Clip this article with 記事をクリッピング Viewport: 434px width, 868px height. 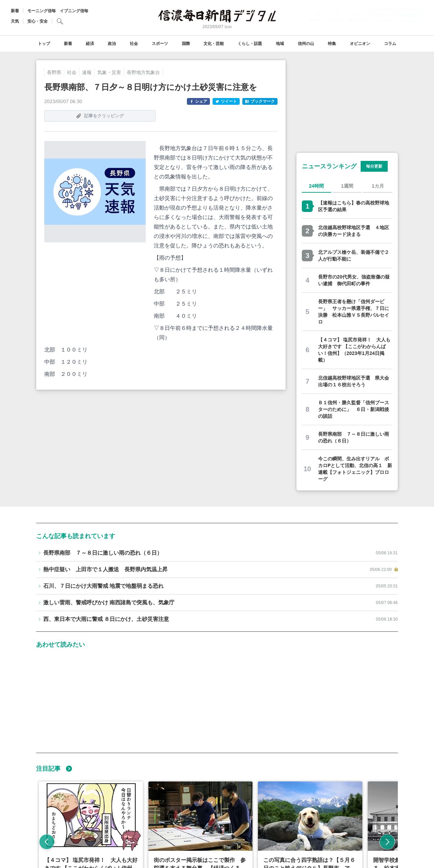(100, 116)
